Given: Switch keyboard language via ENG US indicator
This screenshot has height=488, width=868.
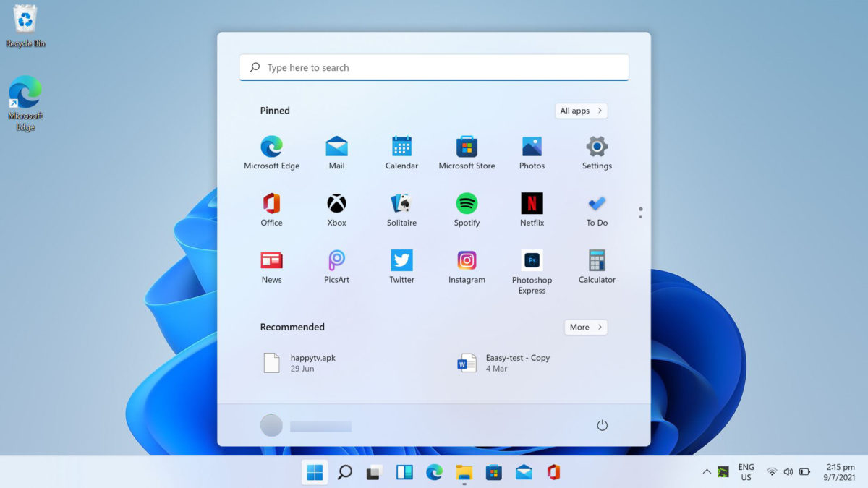Looking at the screenshot, I should (x=745, y=471).
